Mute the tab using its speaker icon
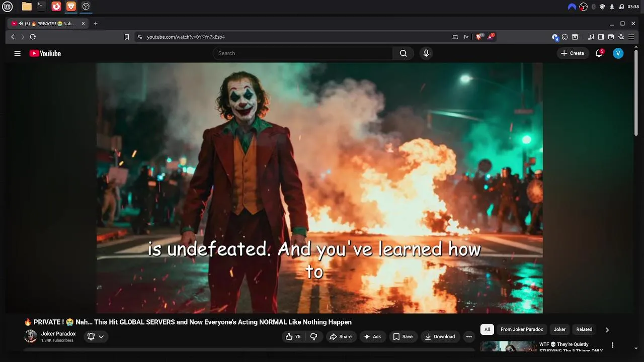This screenshot has height=362, width=644. click(21, 24)
